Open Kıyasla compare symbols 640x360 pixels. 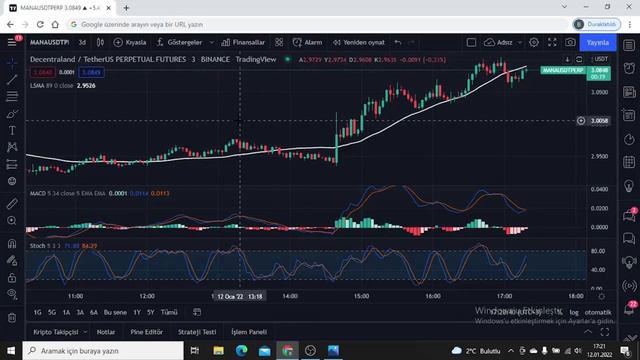[130, 42]
